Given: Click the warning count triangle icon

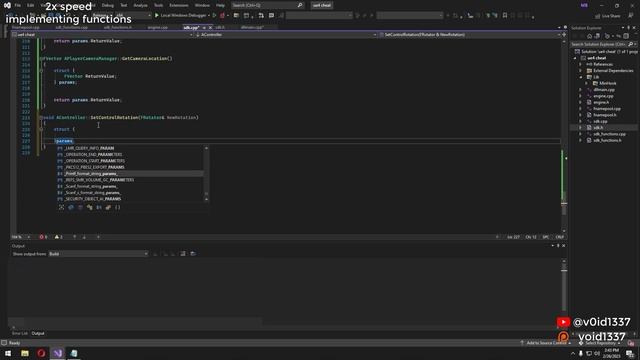Looking at the screenshot, I should (58, 237).
